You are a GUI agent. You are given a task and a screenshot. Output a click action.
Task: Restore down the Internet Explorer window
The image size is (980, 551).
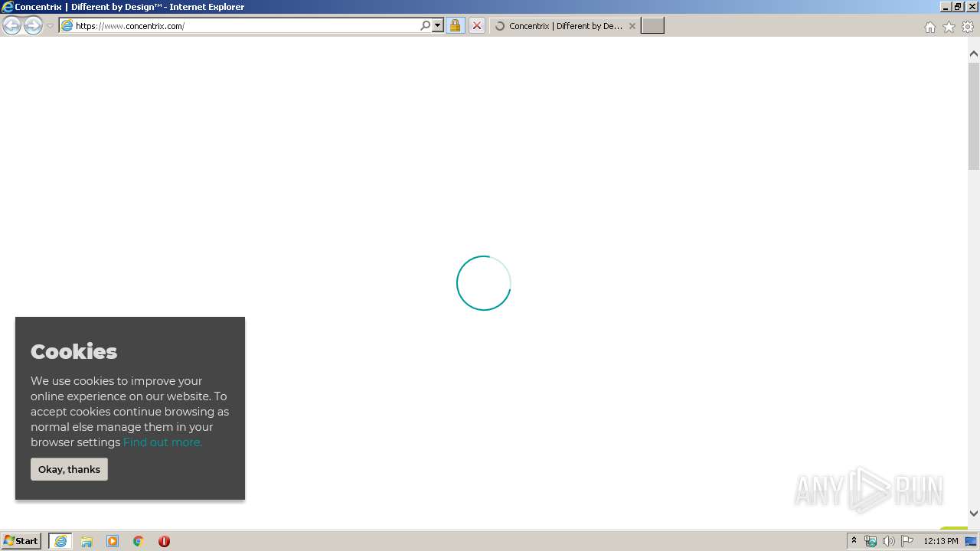pos(958,7)
